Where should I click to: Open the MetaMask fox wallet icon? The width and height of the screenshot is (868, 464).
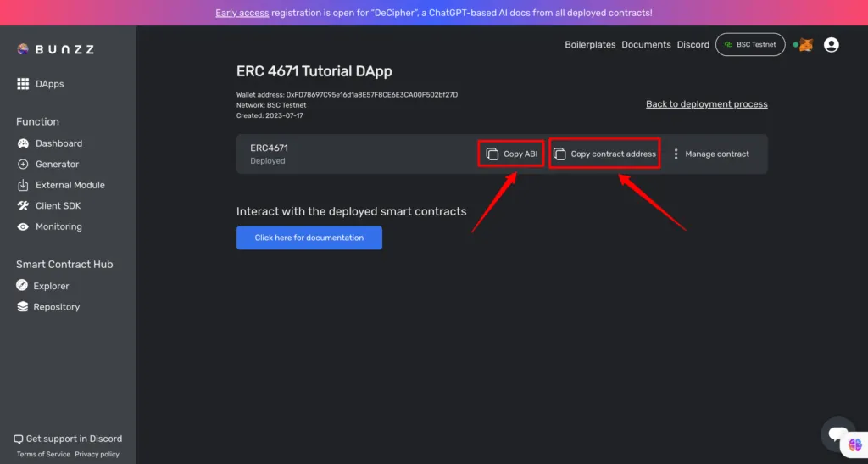click(805, 45)
